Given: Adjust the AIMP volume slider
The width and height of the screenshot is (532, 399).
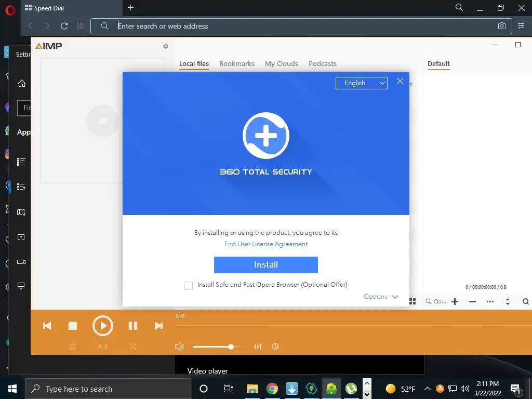Looking at the screenshot, I should [x=217, y=347].
